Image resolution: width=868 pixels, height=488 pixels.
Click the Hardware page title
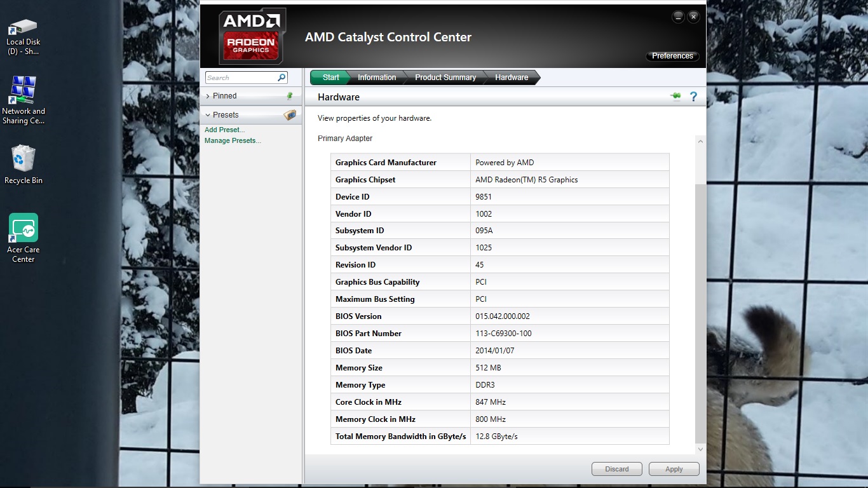[x=339, y=97]
